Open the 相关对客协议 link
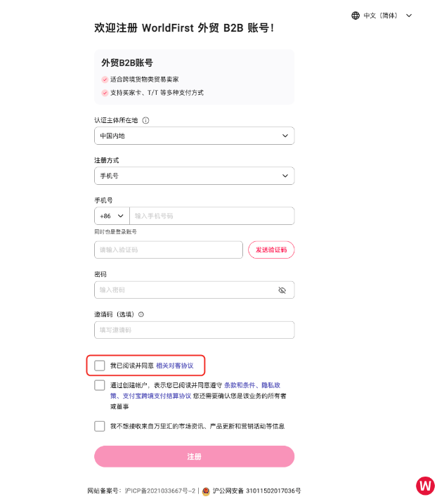 coord(174,366)
